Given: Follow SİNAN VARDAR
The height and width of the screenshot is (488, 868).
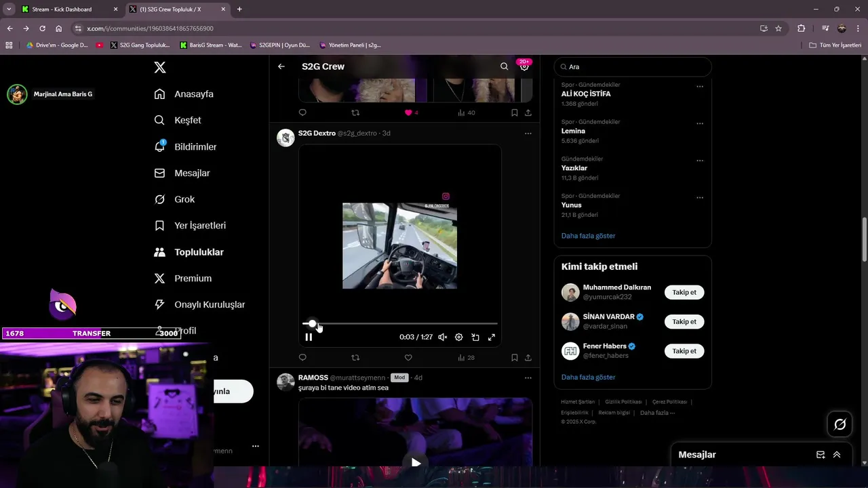Looking at the screenshot, I should pyautogui.click(x=684, y=321).
